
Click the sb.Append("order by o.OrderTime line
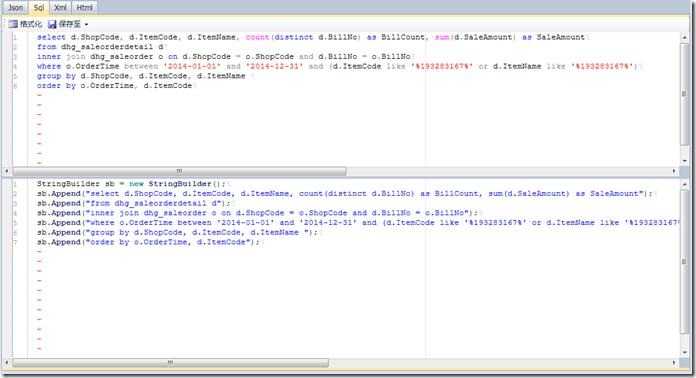[x=149, y=242]
